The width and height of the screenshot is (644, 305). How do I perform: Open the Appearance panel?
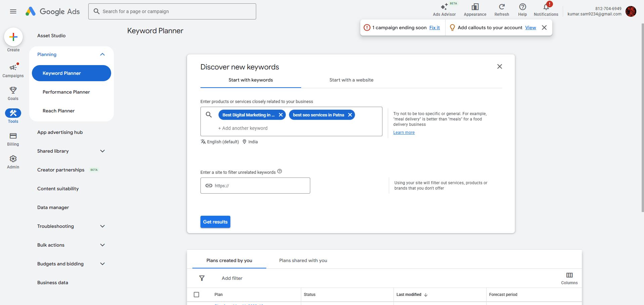pos(474,9)
